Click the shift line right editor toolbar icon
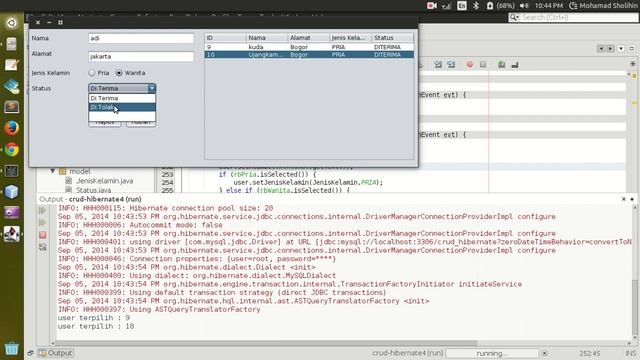The image size is (640, 360). pos(451,64)
